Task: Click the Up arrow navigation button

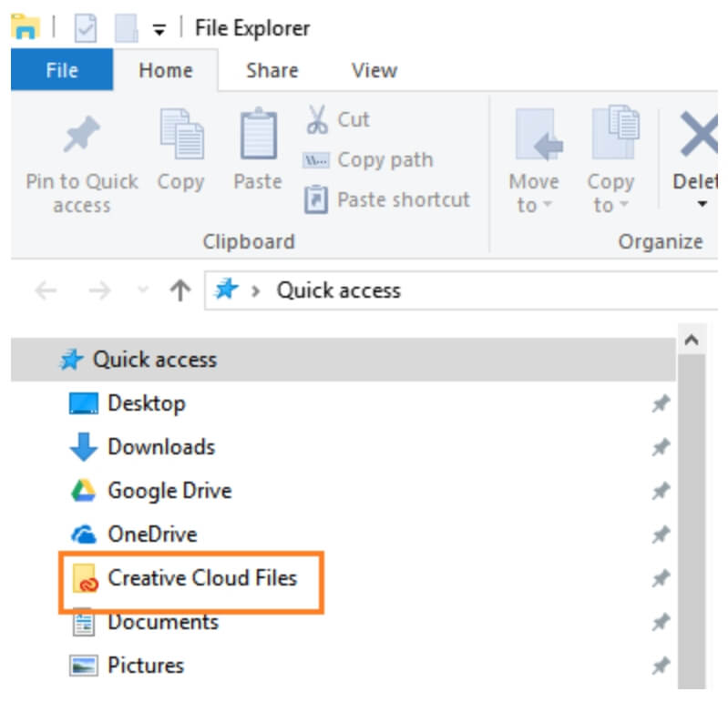Action: 180,291
